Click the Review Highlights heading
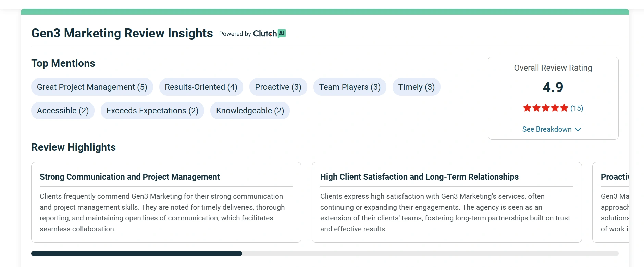 [73, 147]
